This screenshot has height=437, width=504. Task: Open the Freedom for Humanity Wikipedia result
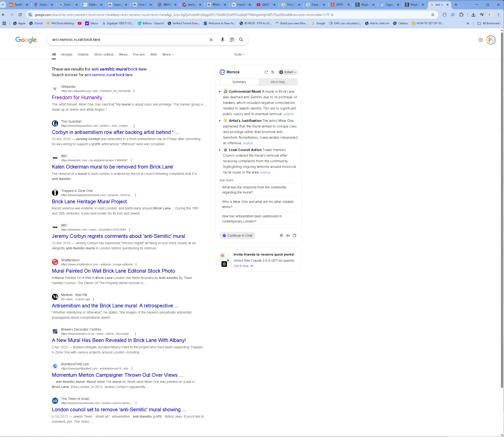(77, 98)
